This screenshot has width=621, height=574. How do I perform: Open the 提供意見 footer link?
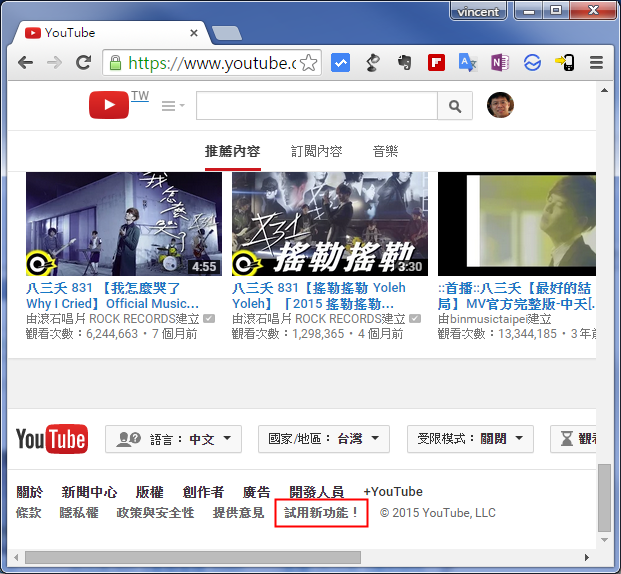coord(238,513)
